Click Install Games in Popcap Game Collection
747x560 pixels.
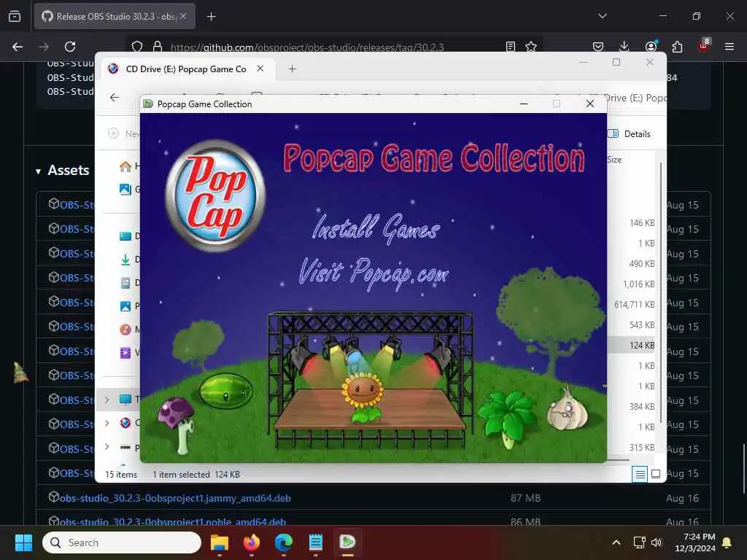(x=376, y=228)
